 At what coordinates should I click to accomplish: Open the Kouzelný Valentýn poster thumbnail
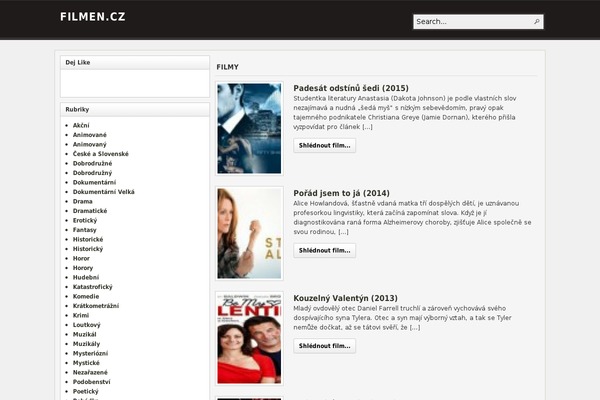point(249,338)
